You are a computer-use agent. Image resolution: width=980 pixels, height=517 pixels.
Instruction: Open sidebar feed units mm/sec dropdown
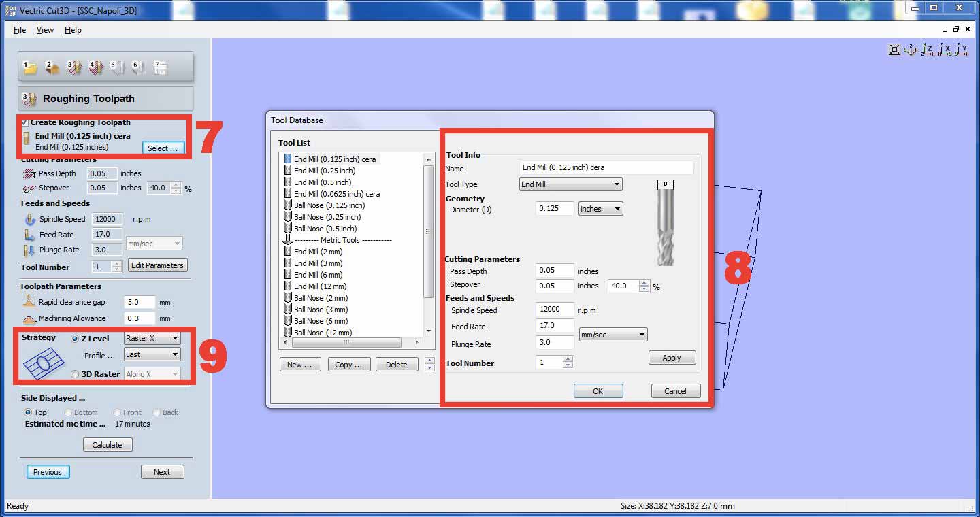[154, 243]
